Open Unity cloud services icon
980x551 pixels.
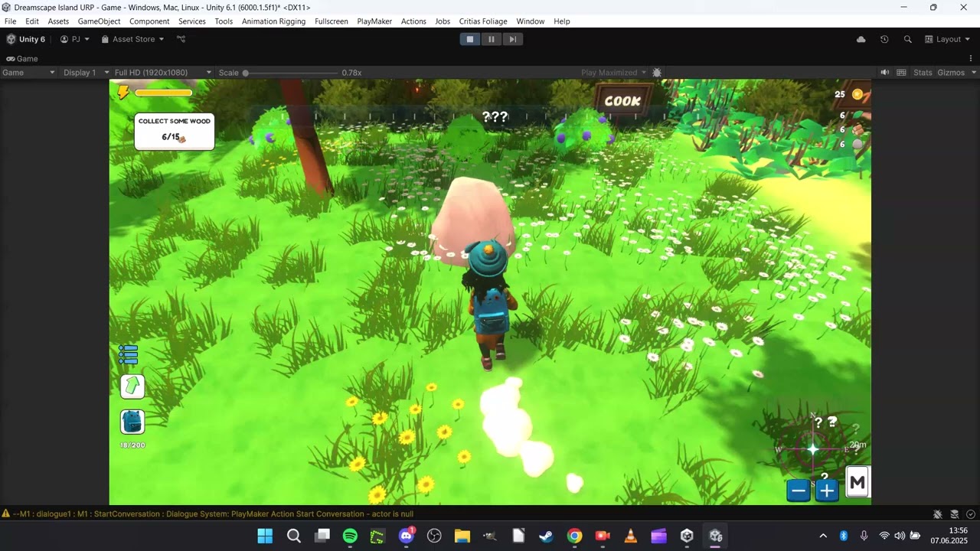(861, 39)
